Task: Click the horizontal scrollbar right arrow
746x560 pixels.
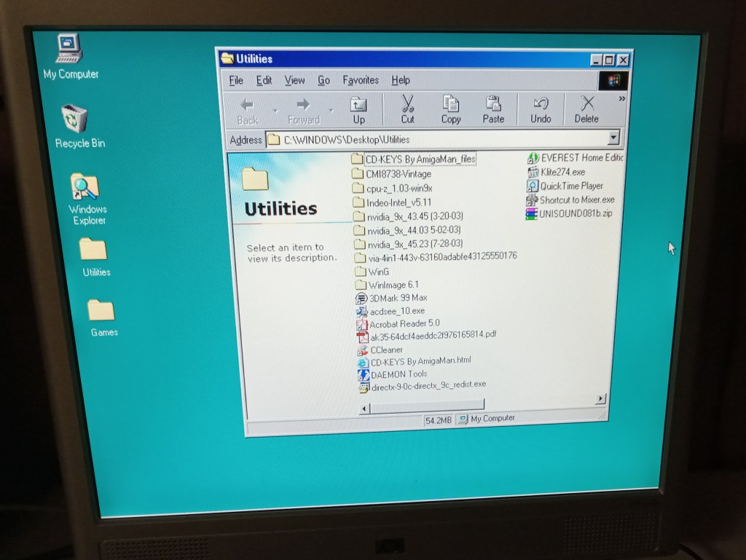Action: point(600,398)
